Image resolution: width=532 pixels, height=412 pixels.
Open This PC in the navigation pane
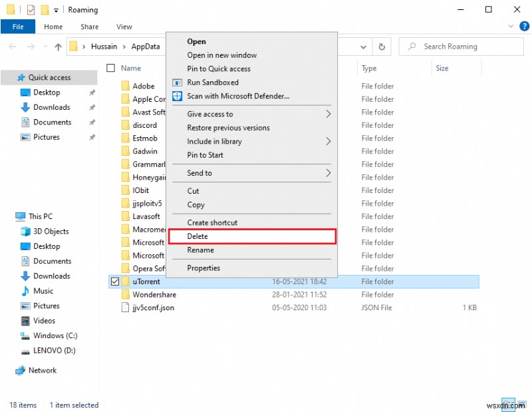pos(39,216)
